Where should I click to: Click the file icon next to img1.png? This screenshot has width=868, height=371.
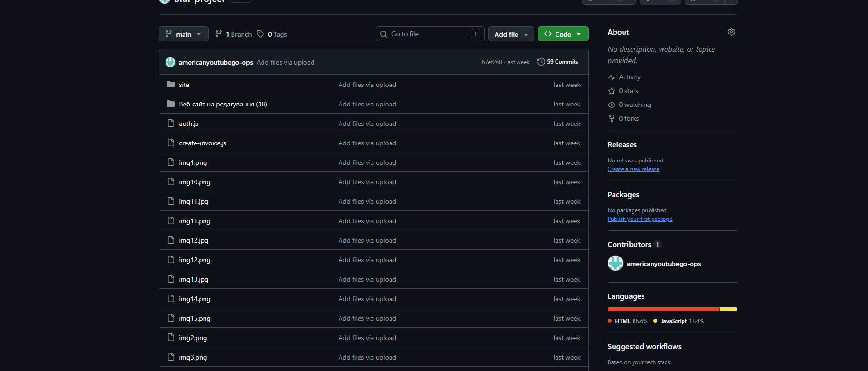[171, 162]
